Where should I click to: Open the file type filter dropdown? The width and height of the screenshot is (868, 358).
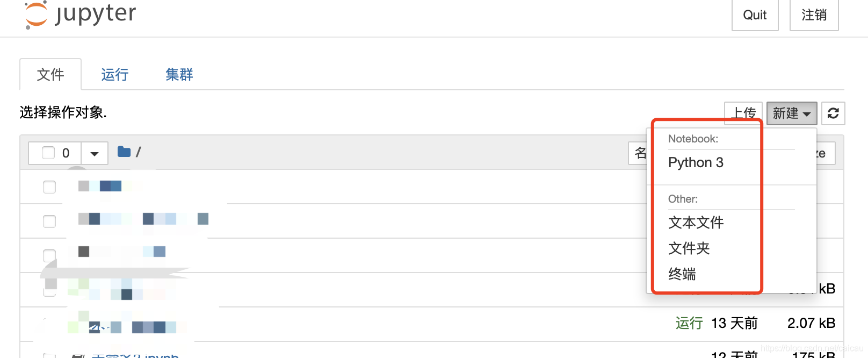[x=95, y=153]
